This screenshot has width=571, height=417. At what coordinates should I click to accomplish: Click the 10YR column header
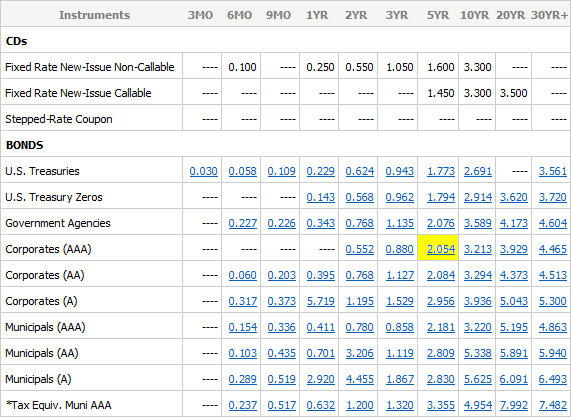(474, 15)
